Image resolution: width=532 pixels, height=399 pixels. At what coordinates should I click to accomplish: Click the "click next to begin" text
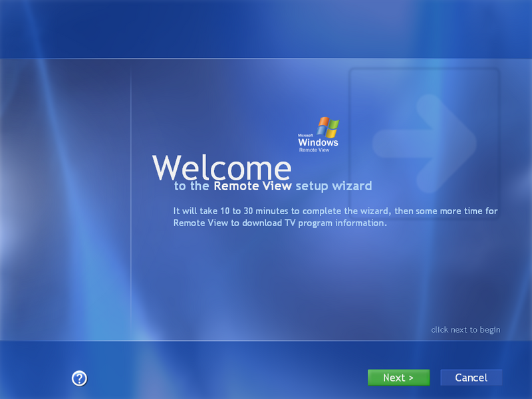pos(465,330)
